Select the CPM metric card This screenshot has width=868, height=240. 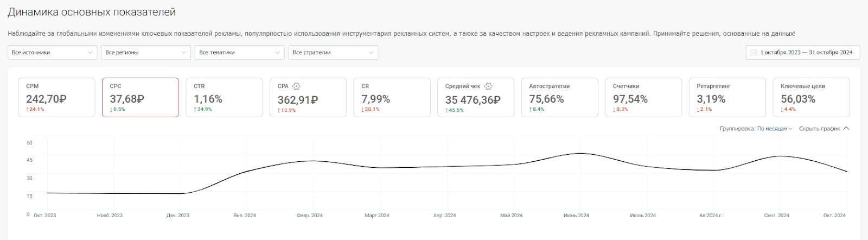click(56, 97)
